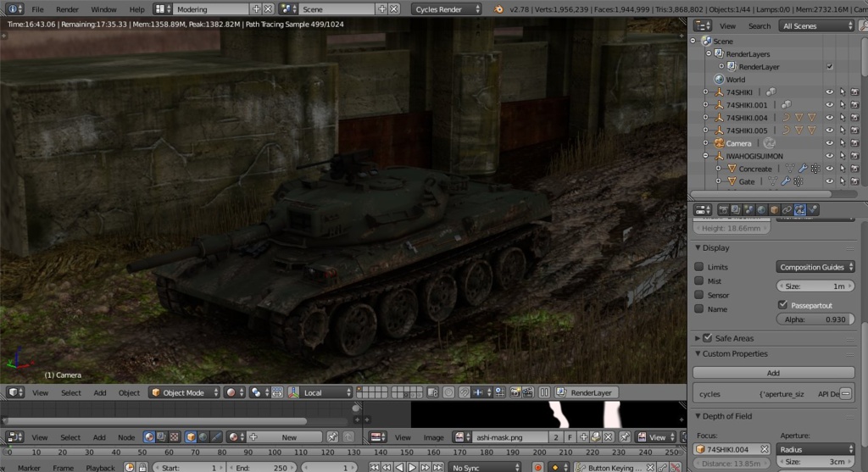Open the No Sync dropdown
Viewport: 868px width, 472px height.
(484, 468)
